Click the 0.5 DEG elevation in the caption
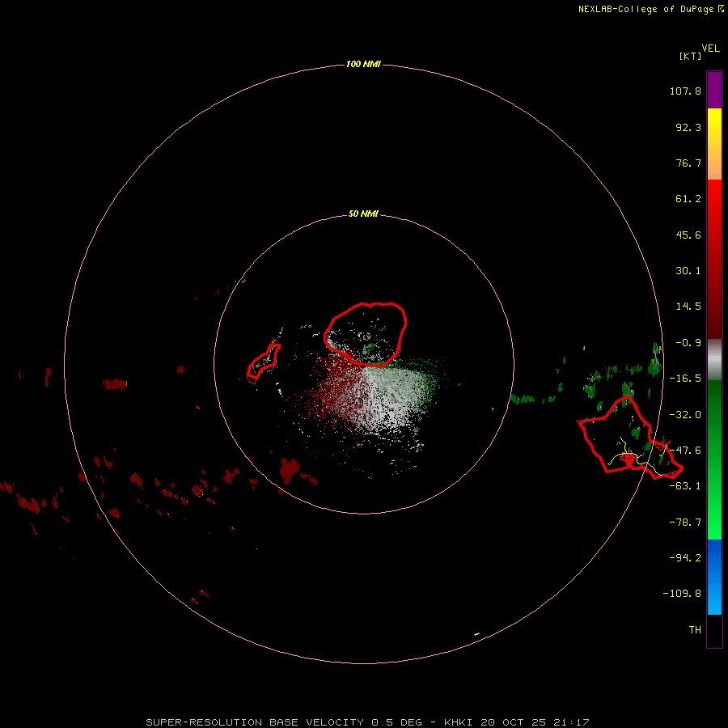The image size is (728, 728). 396,722
